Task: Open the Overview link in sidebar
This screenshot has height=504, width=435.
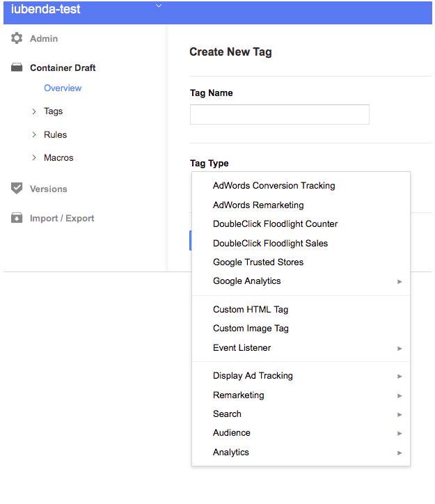Action: (63, 88)
